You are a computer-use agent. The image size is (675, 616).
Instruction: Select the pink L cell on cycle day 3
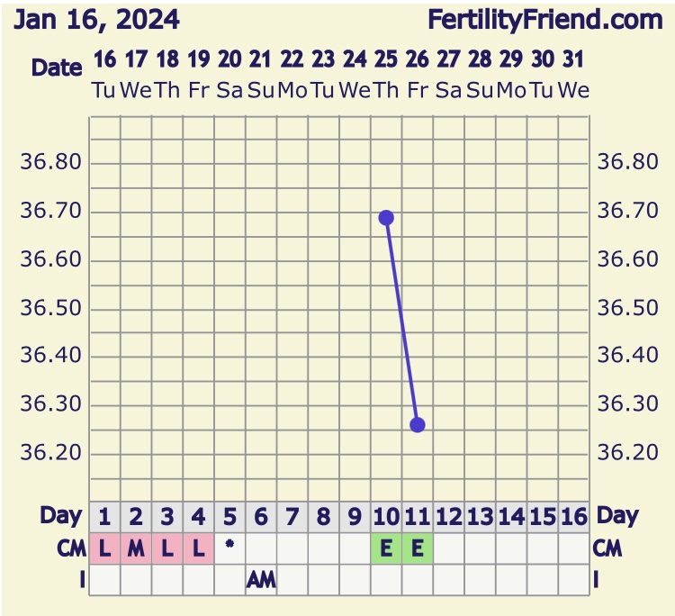[167, 548]
